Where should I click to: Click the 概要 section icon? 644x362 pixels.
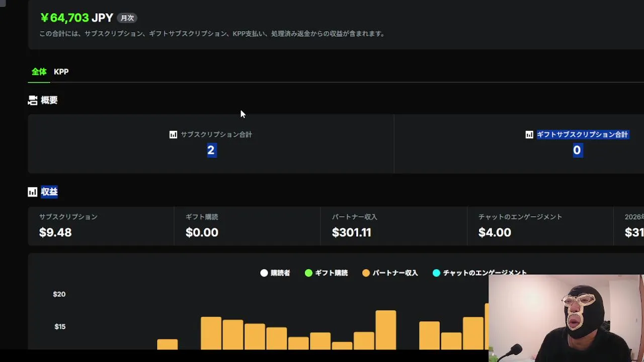33,101
